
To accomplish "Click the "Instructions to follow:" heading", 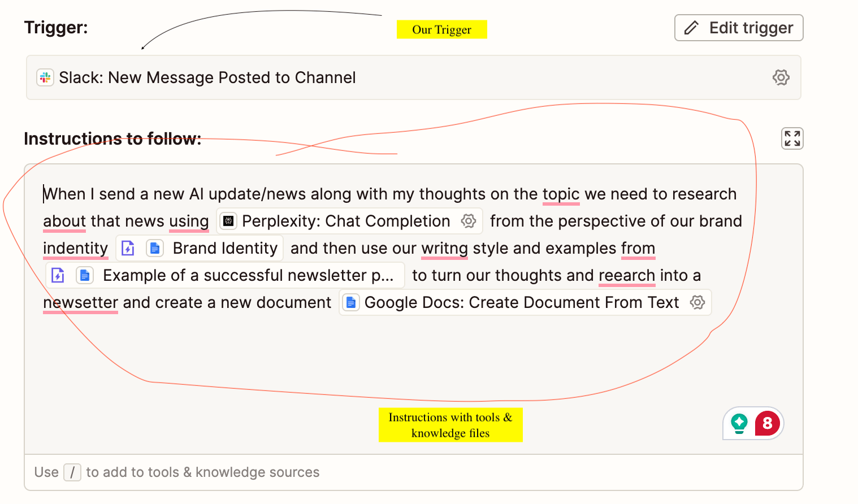I will 112,138.
